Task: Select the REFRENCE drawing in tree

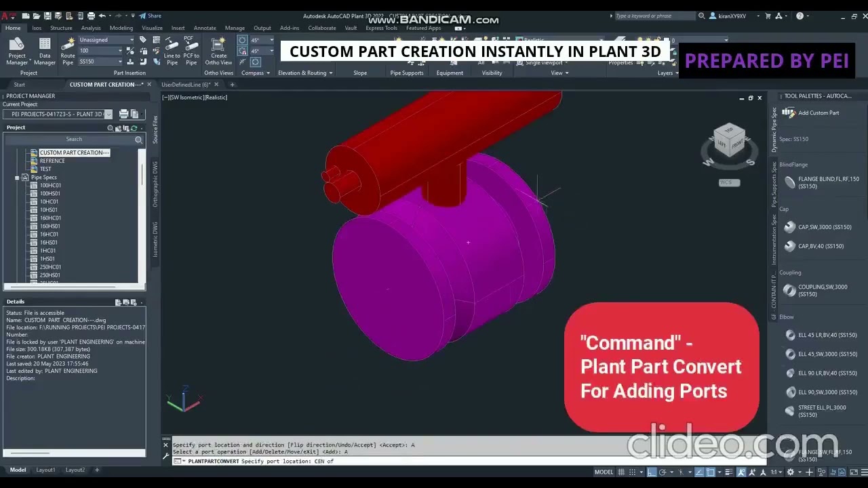Action: click(x=52, y=161)
